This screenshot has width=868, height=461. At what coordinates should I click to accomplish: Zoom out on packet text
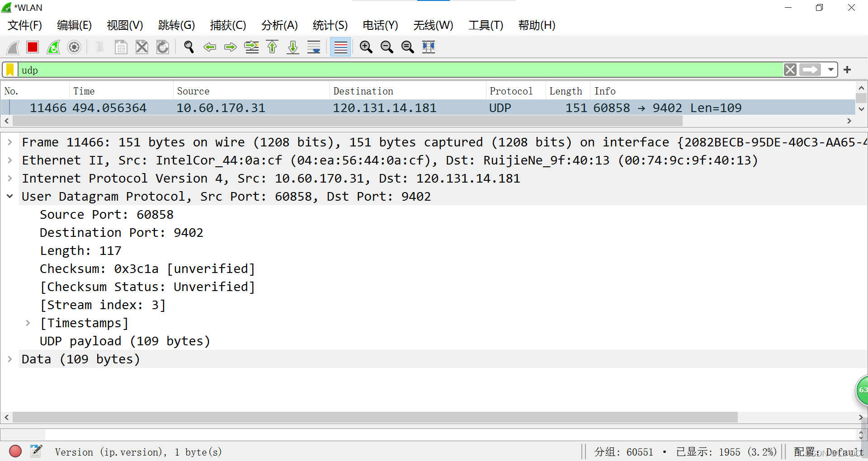[x=387, y=47]
